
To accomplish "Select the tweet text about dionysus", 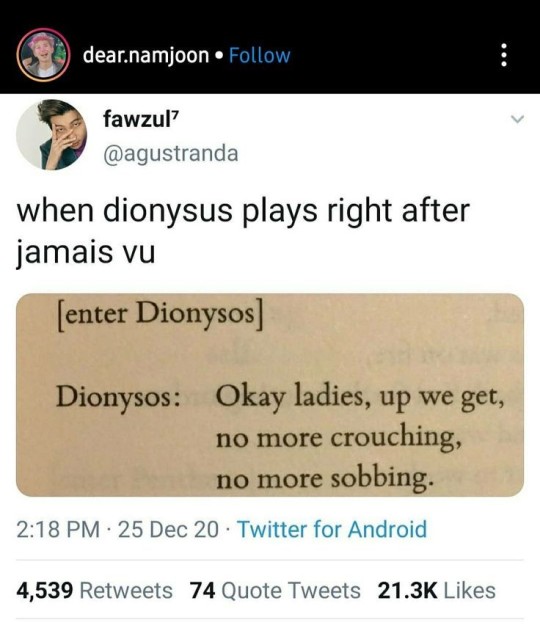I will pos(243,232).
